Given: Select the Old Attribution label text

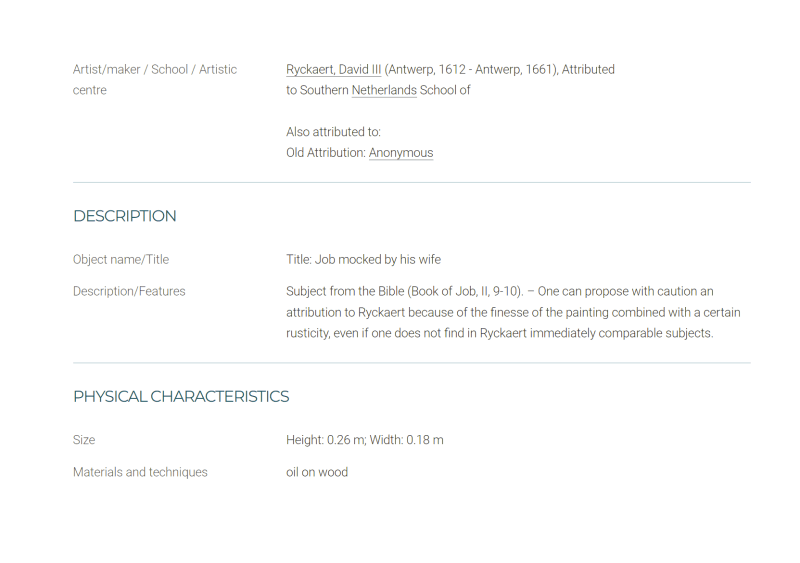Looking at the screenshot, I should (x=326, y=153).
